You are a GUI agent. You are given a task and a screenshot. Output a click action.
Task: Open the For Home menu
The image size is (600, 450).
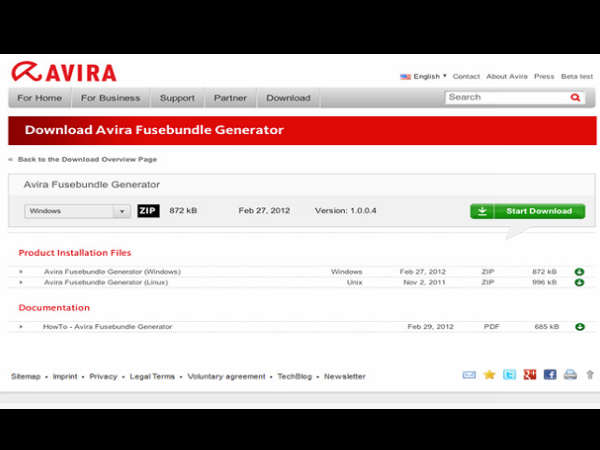pos(39,98)
